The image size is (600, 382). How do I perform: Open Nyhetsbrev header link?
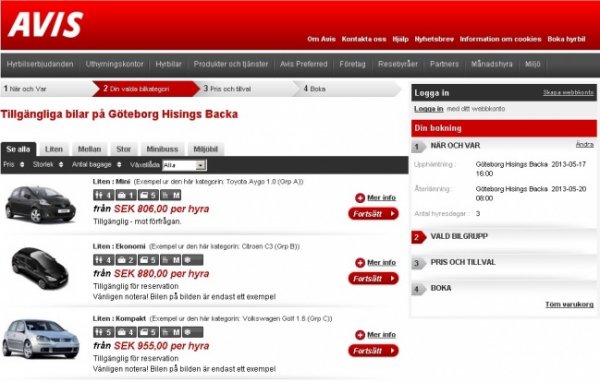pos(434,39)
